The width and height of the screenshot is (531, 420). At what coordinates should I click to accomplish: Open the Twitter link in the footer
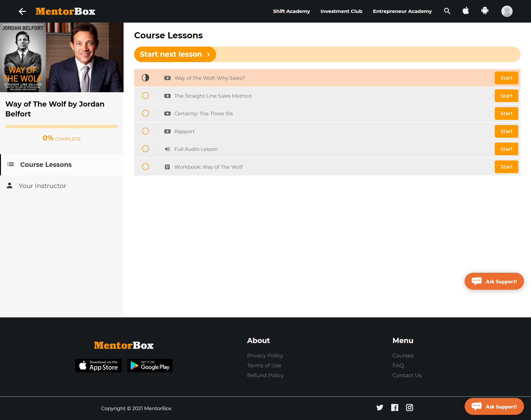(380, 408)
